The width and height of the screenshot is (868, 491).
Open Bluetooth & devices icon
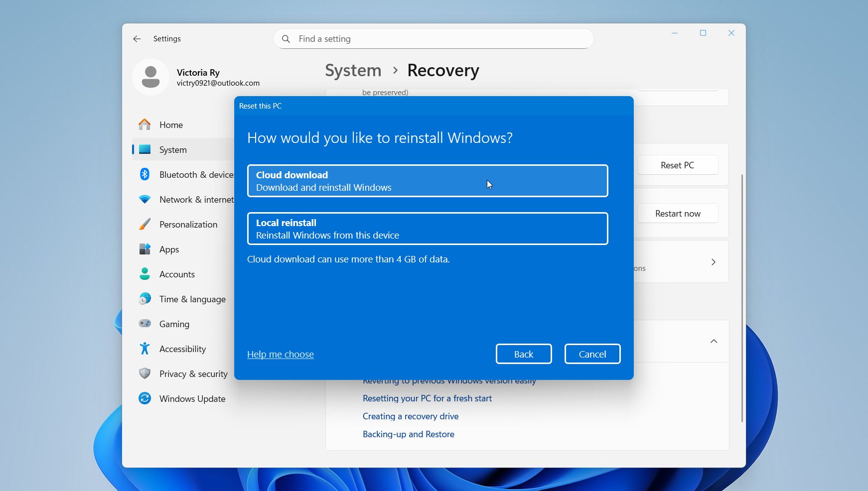pos(145,174)
